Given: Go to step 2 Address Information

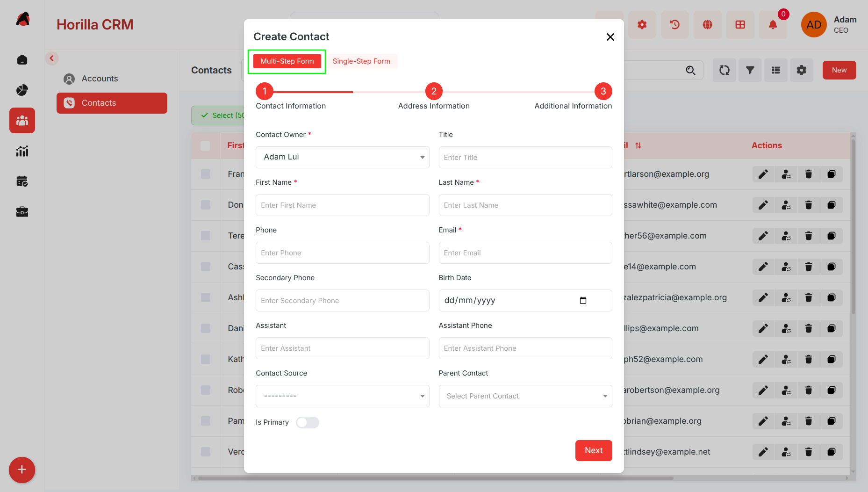Looking at the screenshot, I should (434, 91).
